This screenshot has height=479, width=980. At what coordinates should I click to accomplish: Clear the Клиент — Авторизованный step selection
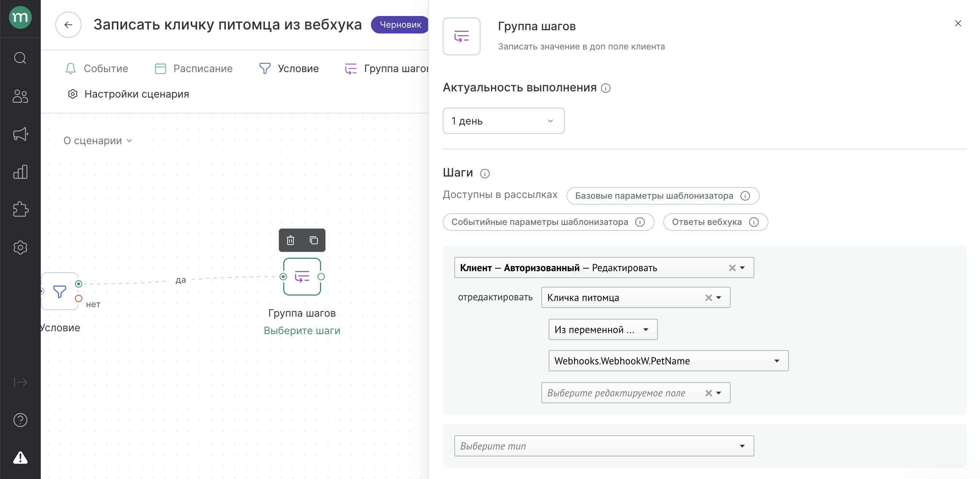(x=732, y=268)
